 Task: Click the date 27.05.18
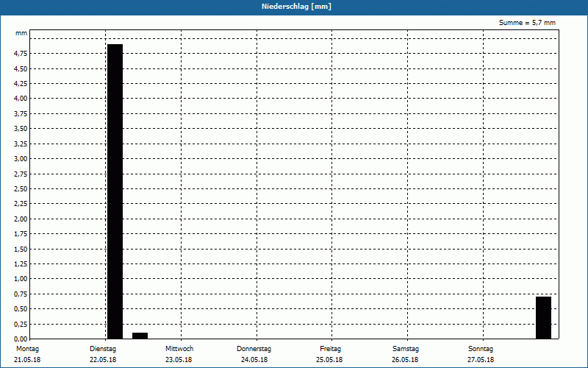481,360
